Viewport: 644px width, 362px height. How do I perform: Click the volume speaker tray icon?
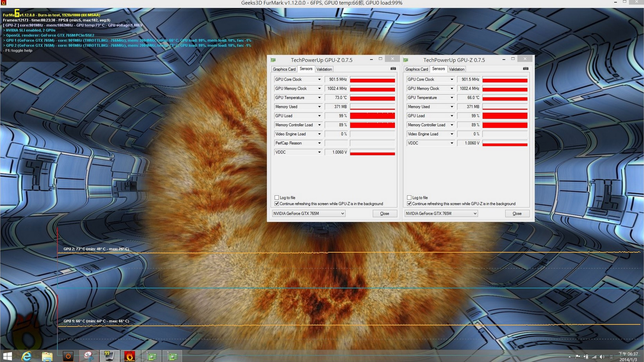coord(602,357)
